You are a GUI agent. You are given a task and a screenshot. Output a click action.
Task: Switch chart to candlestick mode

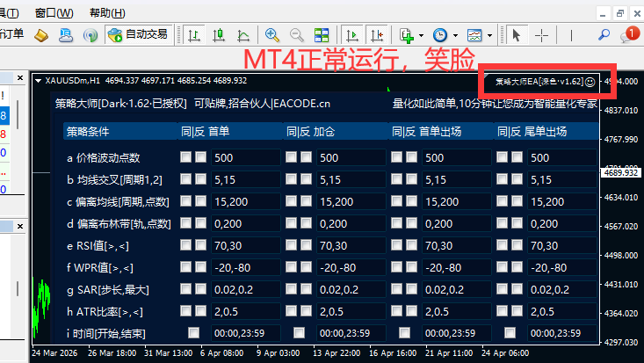219,35
